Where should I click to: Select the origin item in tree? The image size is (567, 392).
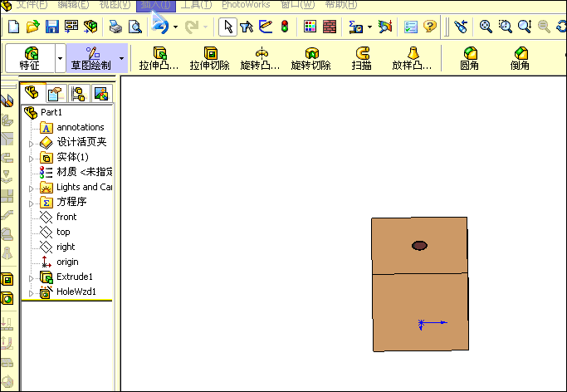pos(67,262)
